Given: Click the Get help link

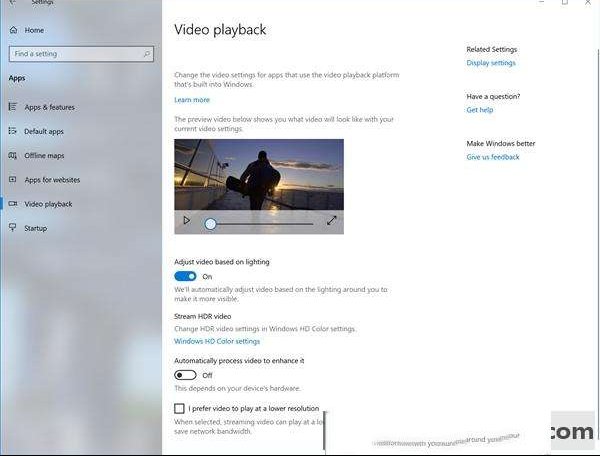Looking at the screenshot, I should pyautogui.click(x=480, y=110).
